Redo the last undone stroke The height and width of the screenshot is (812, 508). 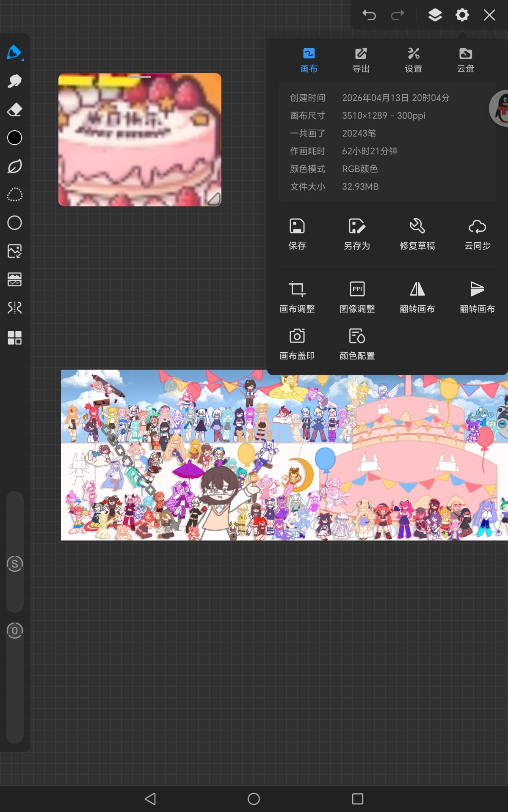397,15
